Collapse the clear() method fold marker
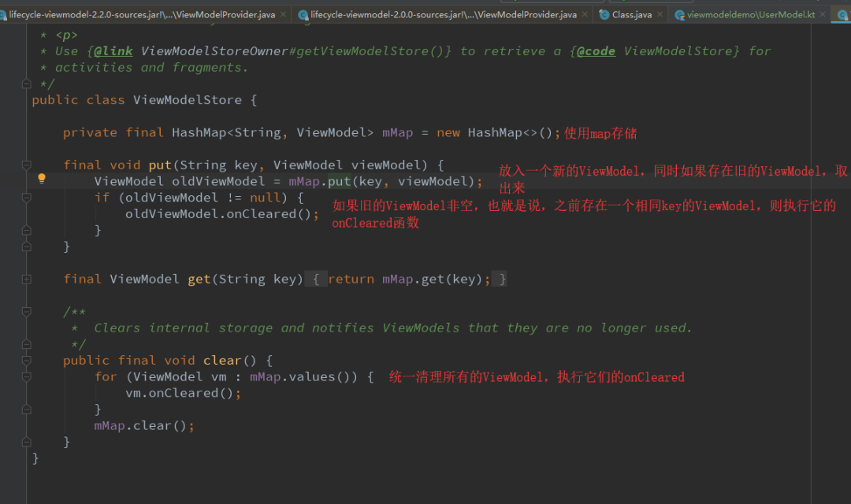This screenshot has height=504, width=851. point(26,360)
